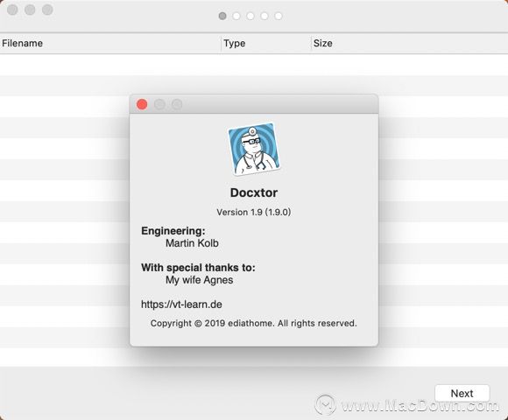Click the 'With special thanks to:' heading

198,268
